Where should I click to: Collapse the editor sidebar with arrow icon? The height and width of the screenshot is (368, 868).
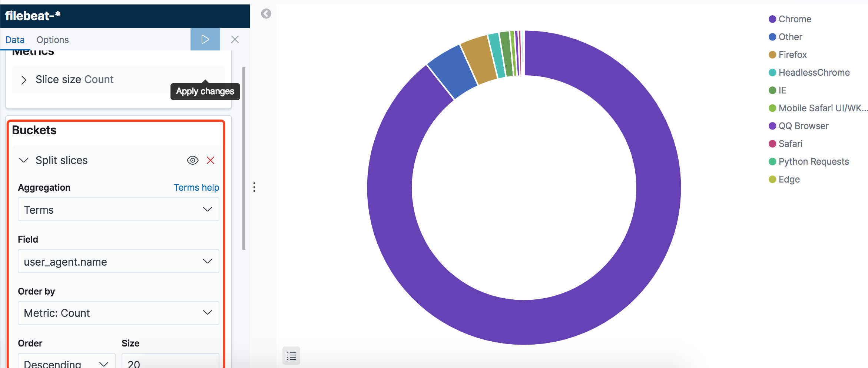point(266,14)
